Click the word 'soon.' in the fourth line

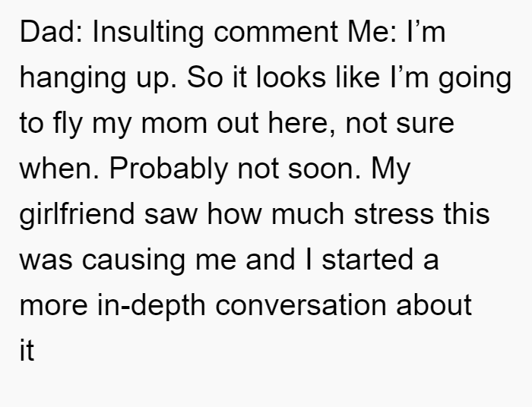tap(325, 170)
